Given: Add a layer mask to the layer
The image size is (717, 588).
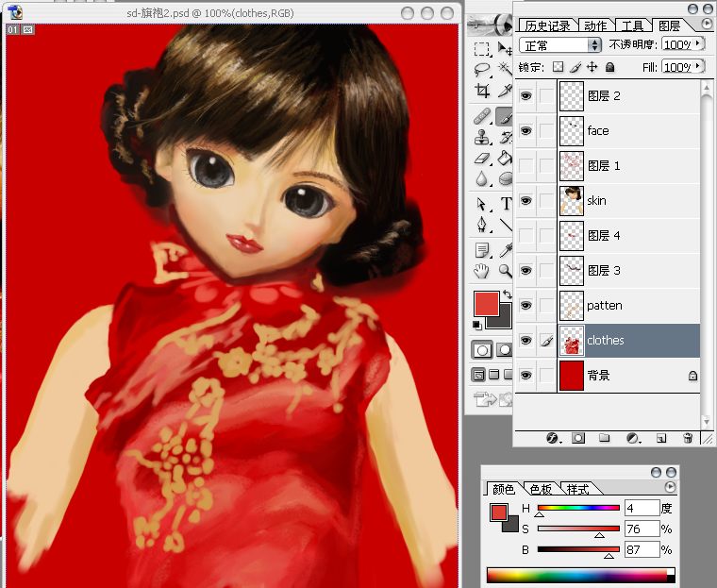Looking at the screenshot, I should coord(578,438).
